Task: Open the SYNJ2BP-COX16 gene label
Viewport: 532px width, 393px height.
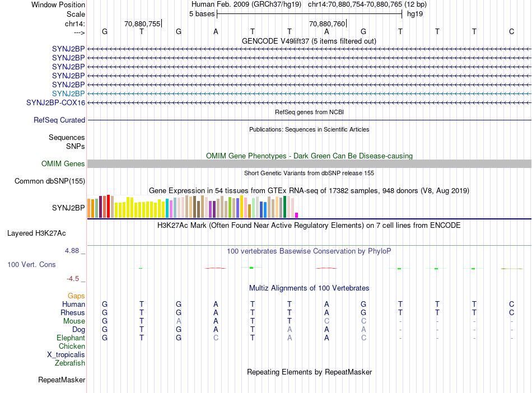Action: point(55,103)
